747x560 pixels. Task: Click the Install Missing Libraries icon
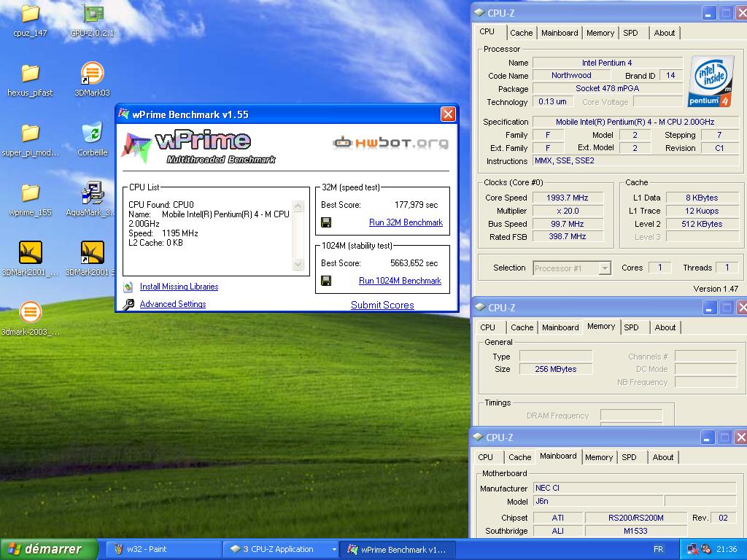click(128, 287)
